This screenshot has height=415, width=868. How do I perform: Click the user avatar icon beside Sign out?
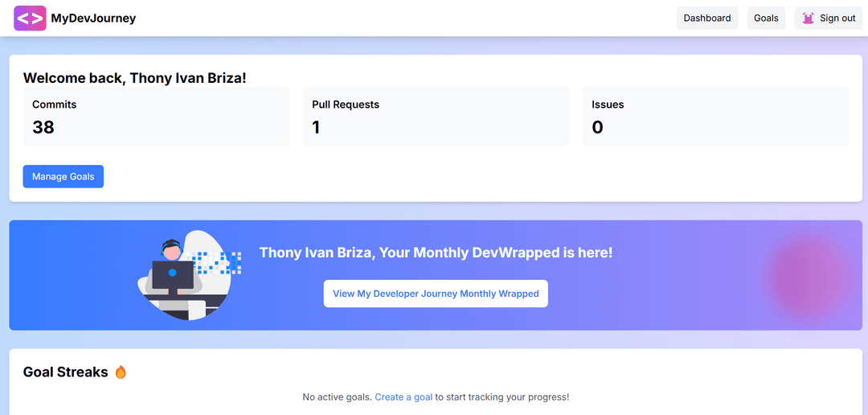click(809, 18)
